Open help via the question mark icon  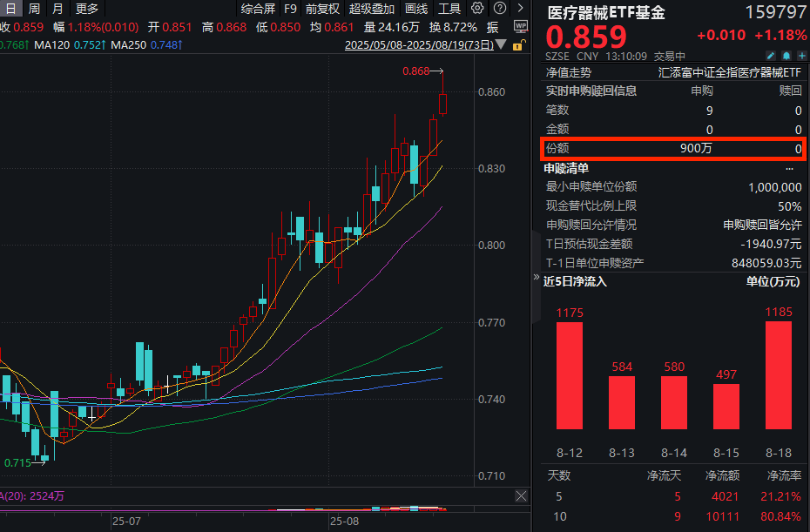point(498,8)
